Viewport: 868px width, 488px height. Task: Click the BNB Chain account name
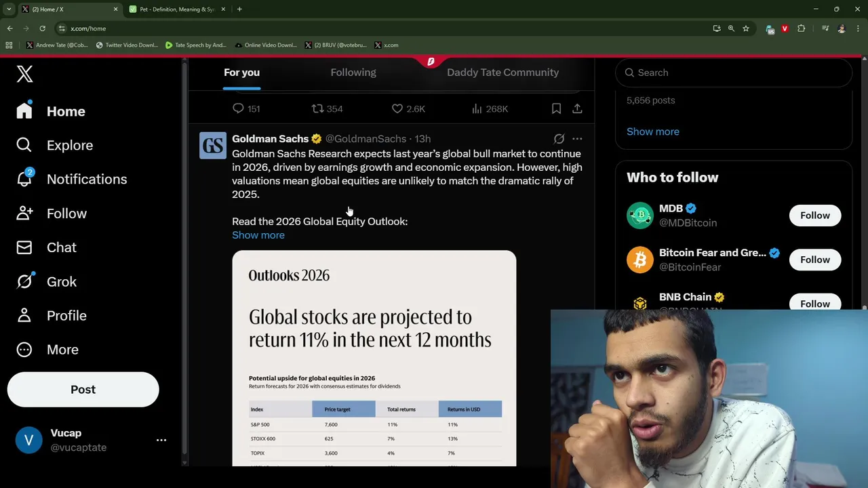tap(685, 297)
